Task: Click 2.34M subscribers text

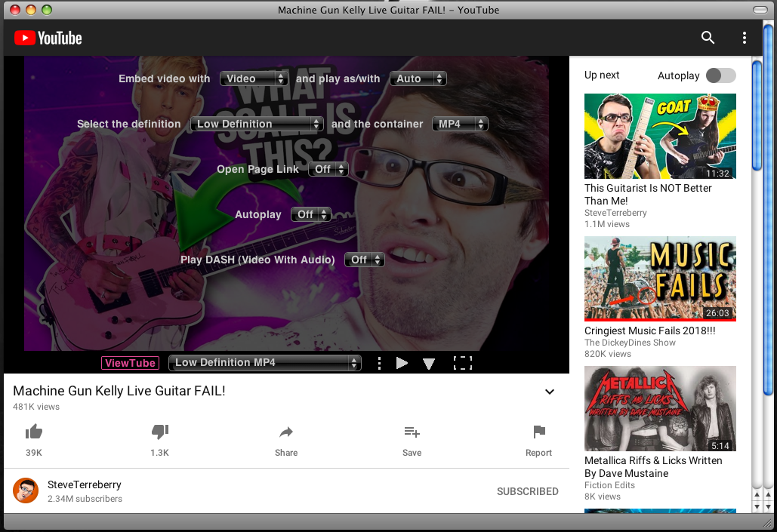Action: 85,499
